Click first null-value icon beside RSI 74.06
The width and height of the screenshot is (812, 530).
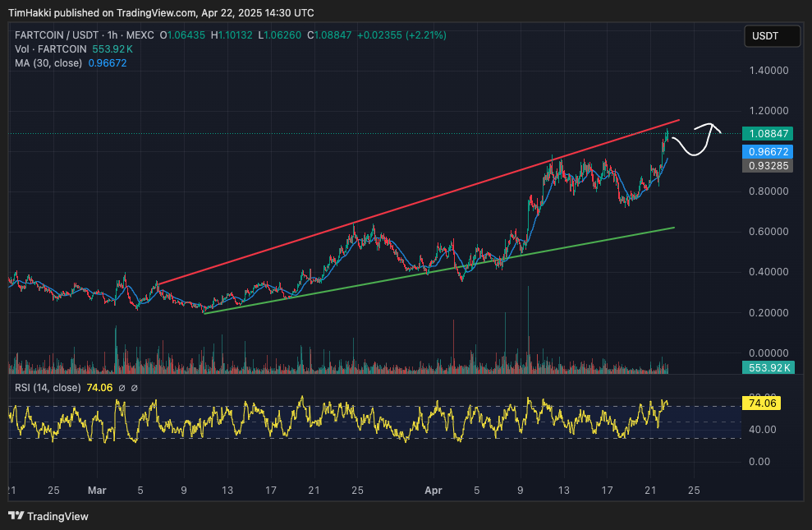122,388
